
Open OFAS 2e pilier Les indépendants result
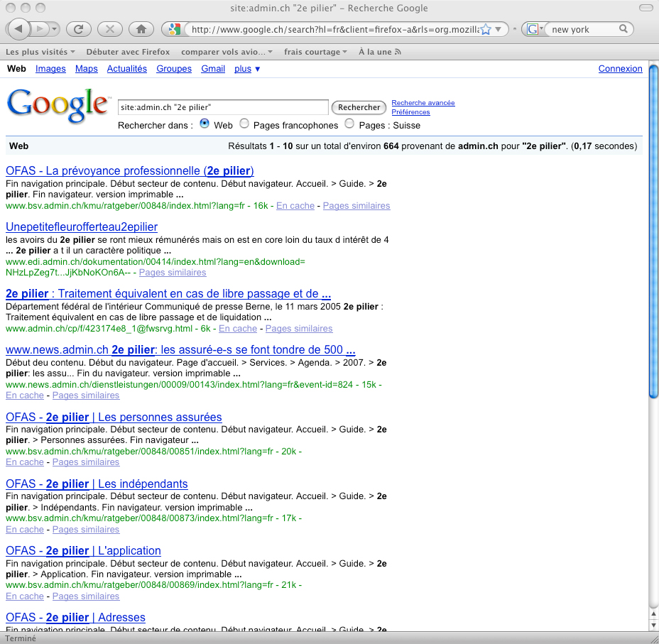tap(97, 484)
